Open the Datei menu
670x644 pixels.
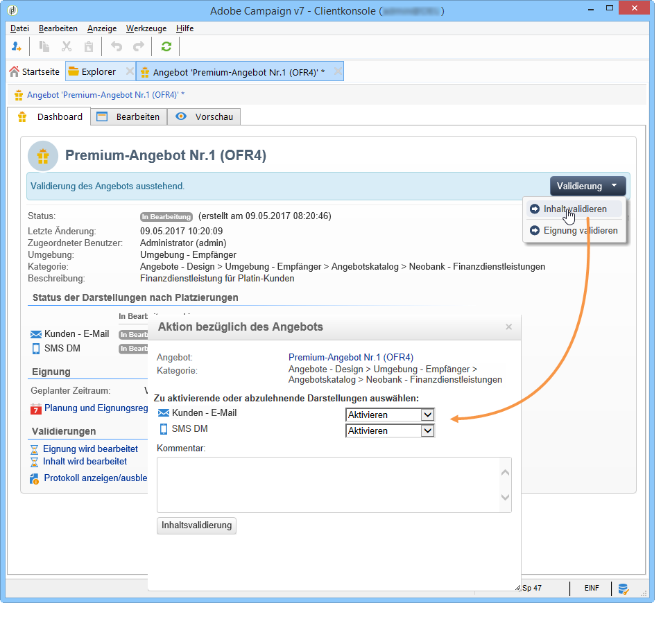click(x=19, y=28)
